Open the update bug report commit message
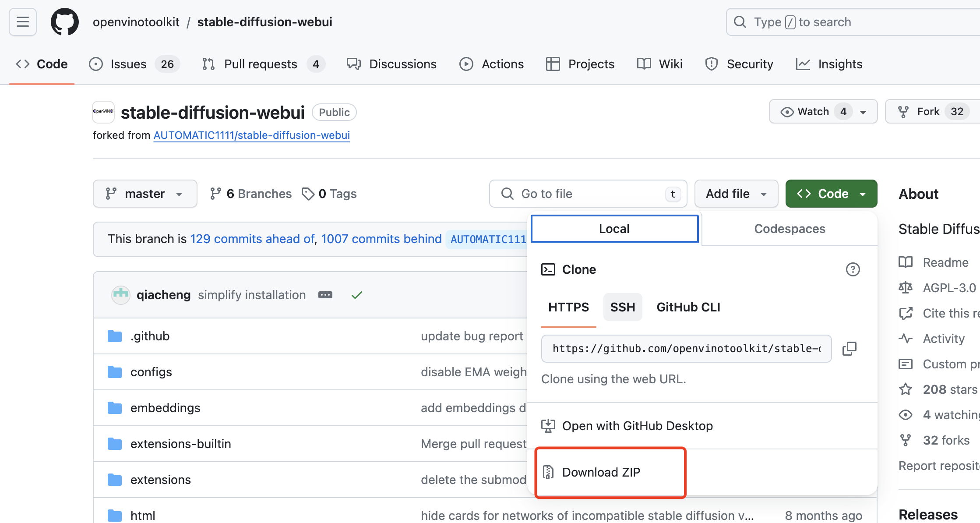This screenshot has height=523, width=980. [472, 336]
